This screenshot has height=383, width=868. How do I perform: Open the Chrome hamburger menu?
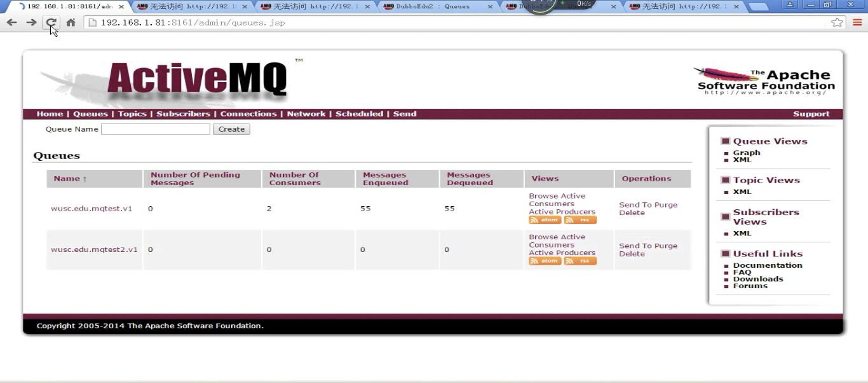click(x=857, y=22)
